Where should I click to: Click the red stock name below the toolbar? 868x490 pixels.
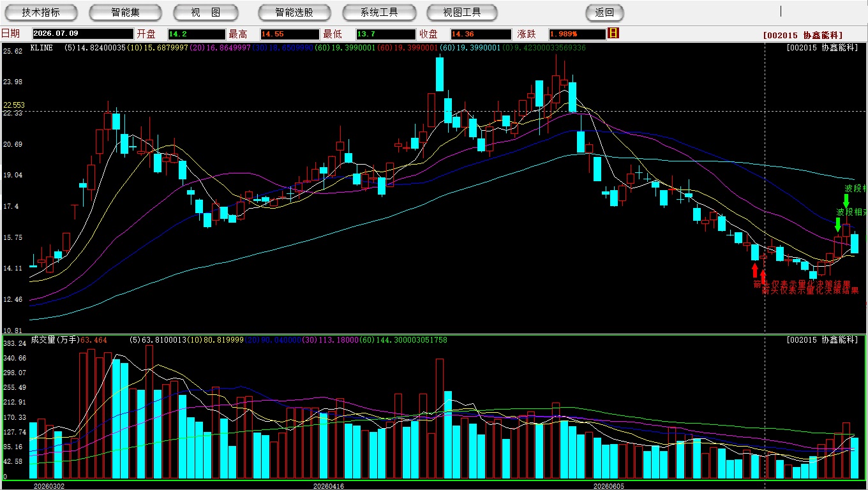(x=802, y=36)
